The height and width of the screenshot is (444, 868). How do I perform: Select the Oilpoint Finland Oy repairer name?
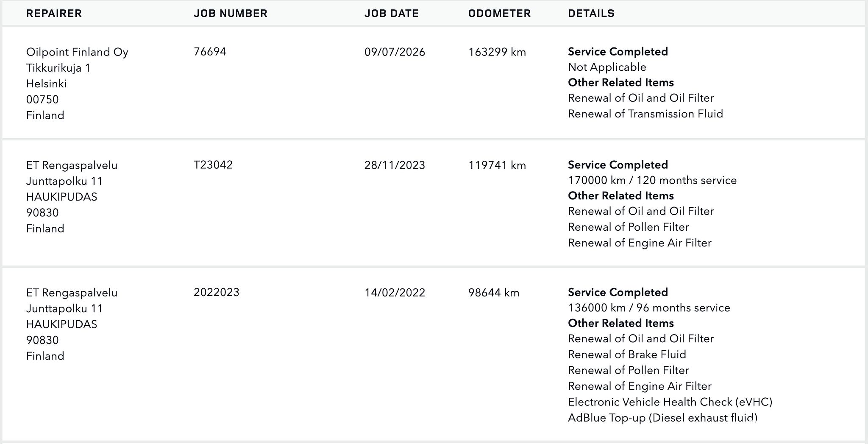click(77, 52)
